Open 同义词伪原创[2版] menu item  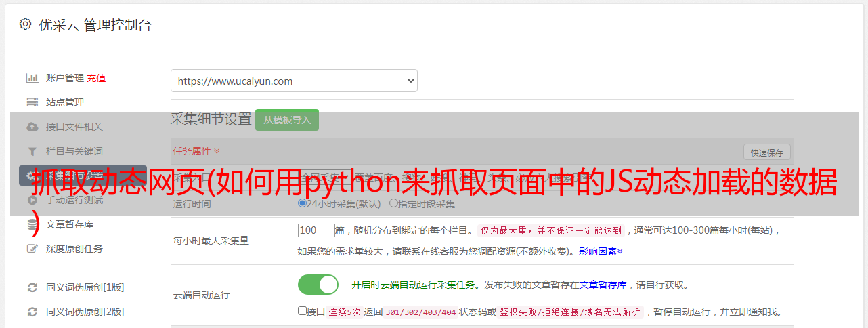tap(85, 312)
